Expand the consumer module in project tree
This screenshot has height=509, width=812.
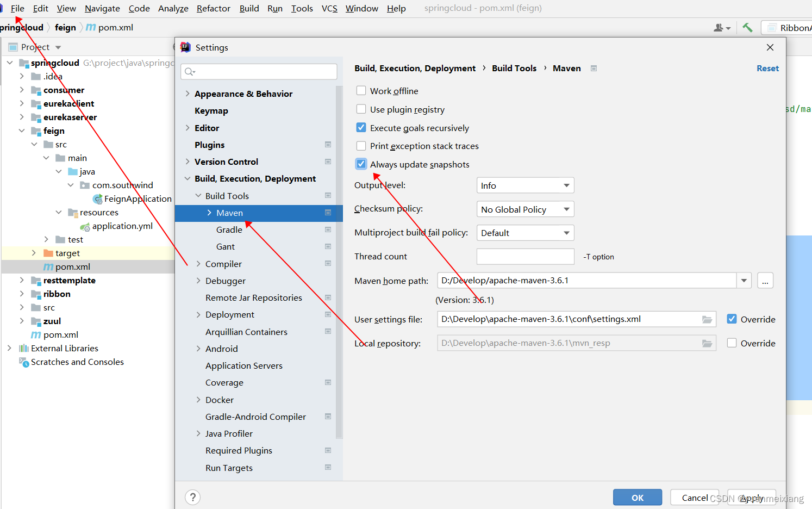click(22, 90)
